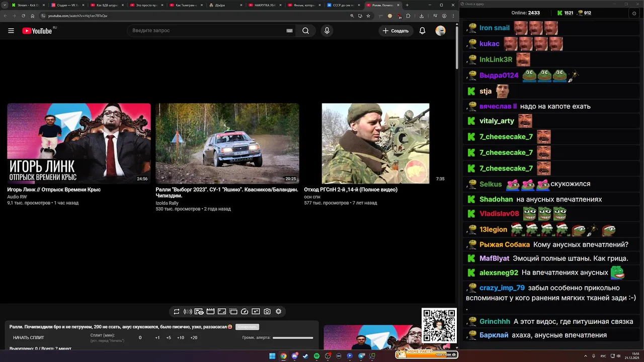644x362 pixels.
Task: Click the Создать button
Action: click(x=396, y=31)
